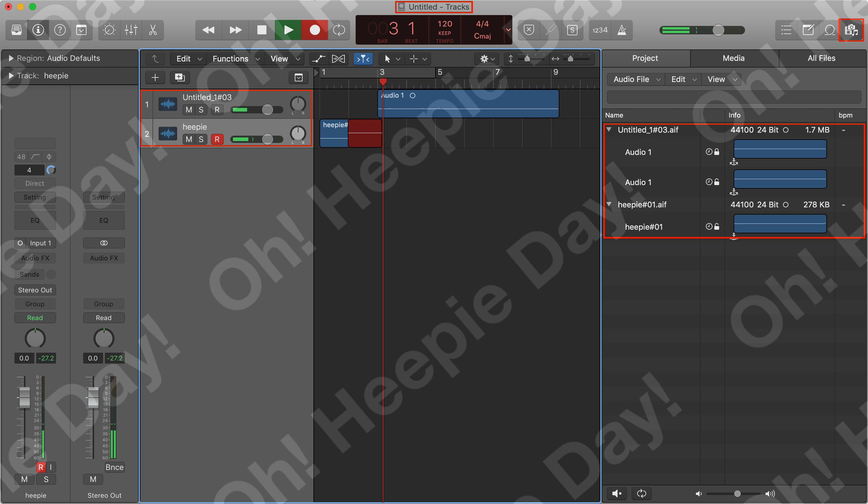Click the Global Tracks button in track header
868x504 pixels.
tap(299, 77)
